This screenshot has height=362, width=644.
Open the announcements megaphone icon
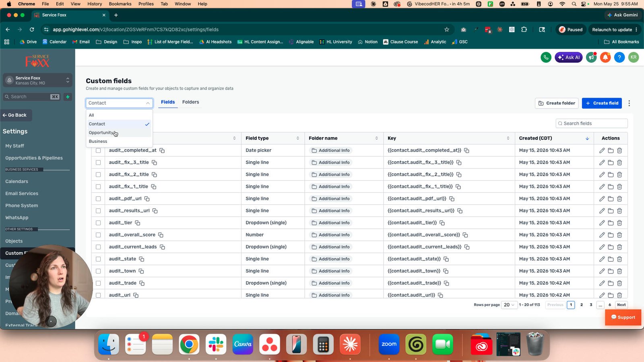(x=591, y=58)
